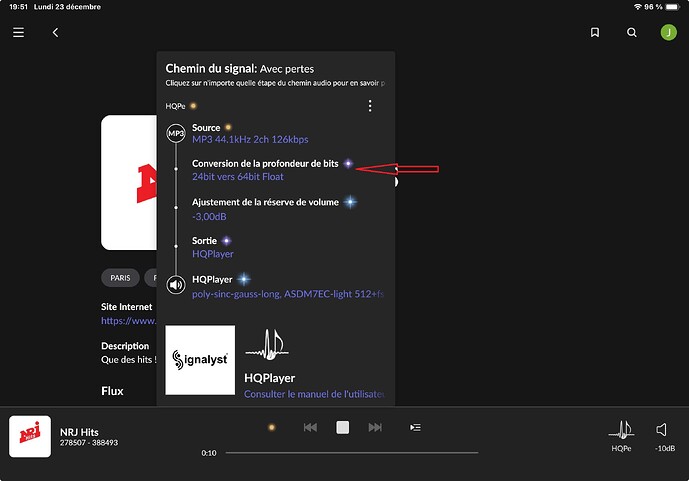689x481 pixels.
Task: Select the Sortie HQPlayer signal step
Action: tap(212, 248)
